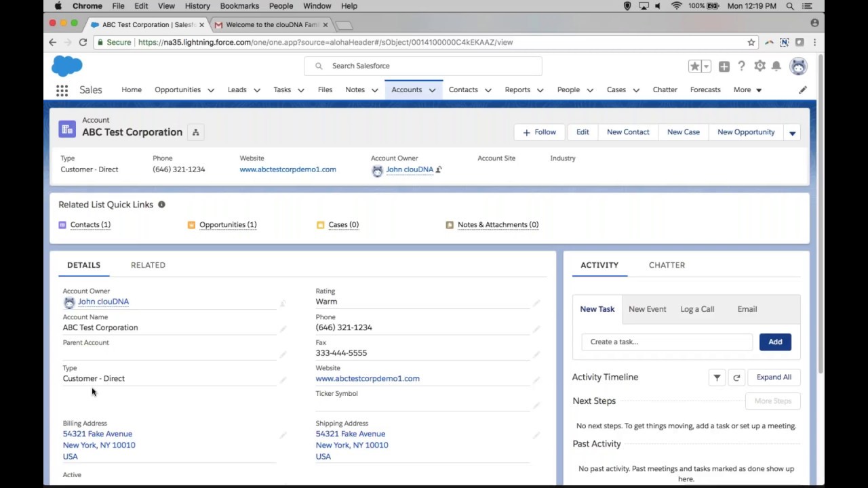Image resolution: width=868 pixels, height=488 pixels.
Task: Refresh the Activity Timeline
Action: [x=736, y=378]
